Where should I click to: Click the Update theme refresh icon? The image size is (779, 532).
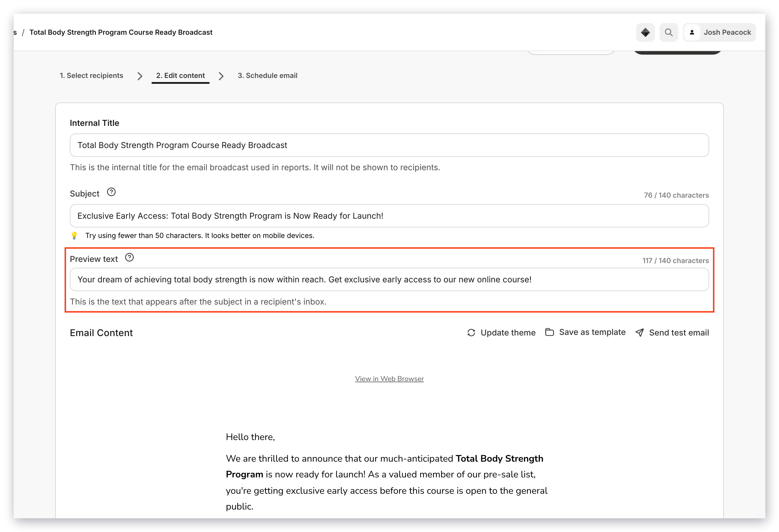[471, 333]
